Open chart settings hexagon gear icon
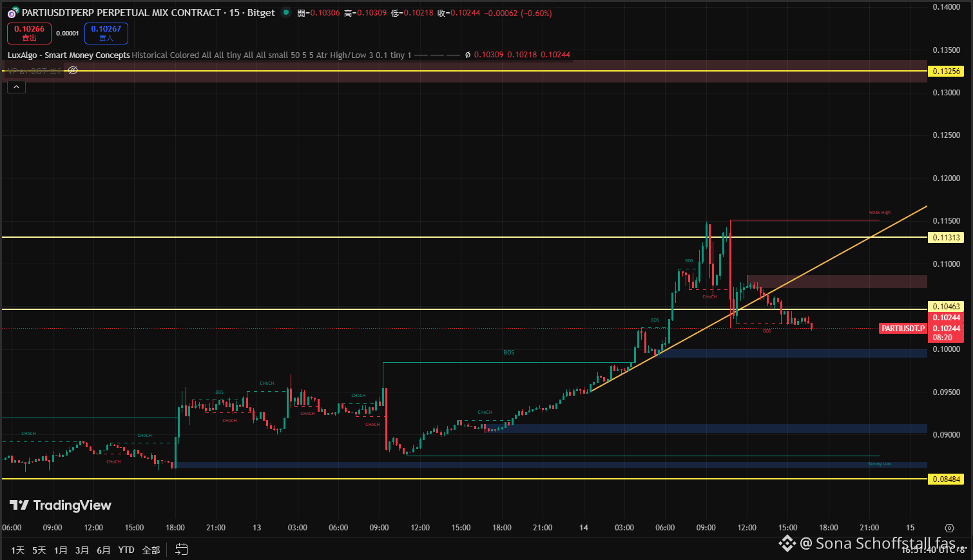 coord(949,528)
